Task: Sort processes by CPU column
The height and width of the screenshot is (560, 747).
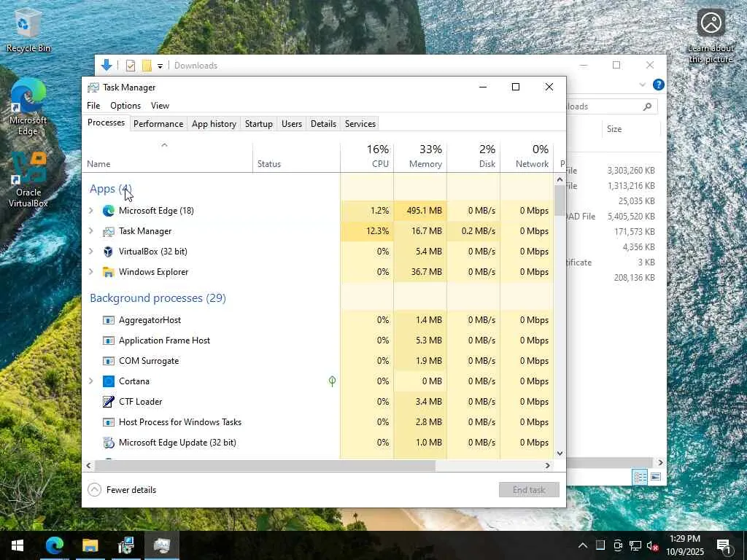Action: tap(368, 156)
